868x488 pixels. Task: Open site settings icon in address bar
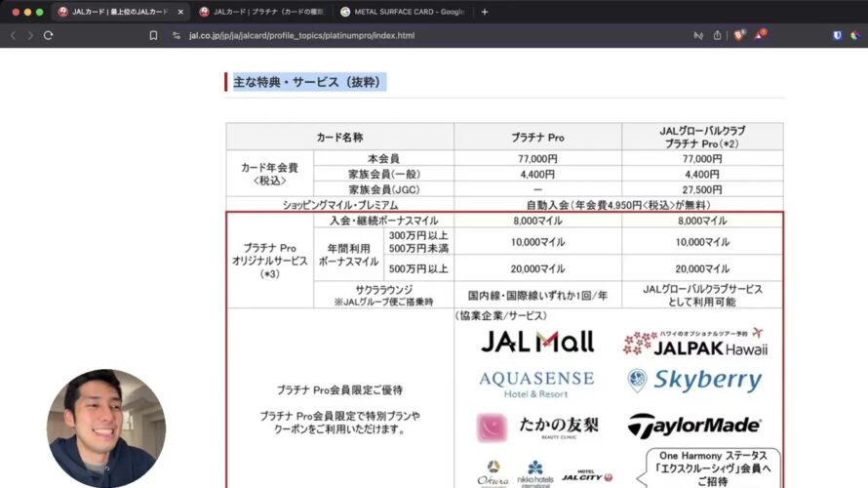[177, 35]
